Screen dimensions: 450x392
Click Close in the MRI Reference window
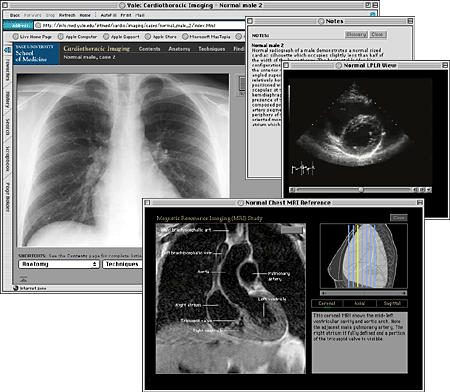[x=399, y=218]
